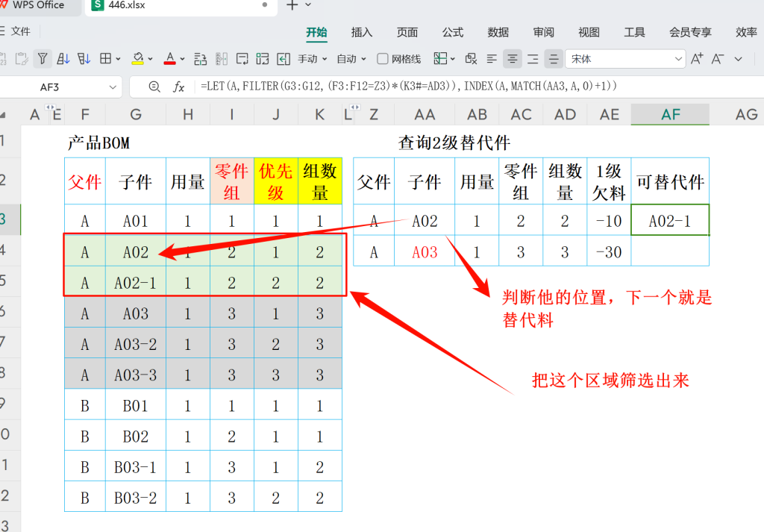Decrease font size with A- icon

point(717,59)
